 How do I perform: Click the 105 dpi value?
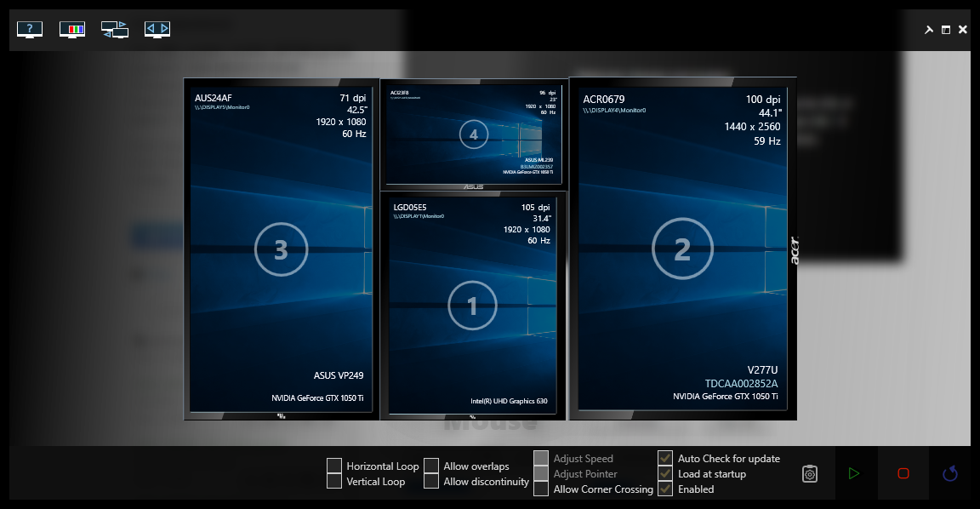536,208
